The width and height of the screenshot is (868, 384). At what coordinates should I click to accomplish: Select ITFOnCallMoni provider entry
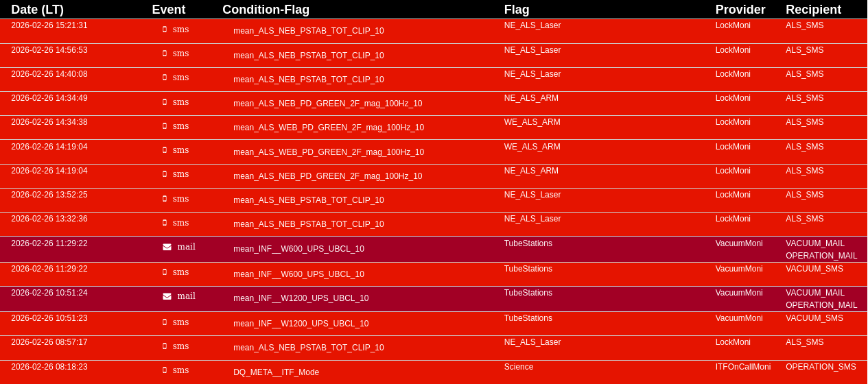point(742,367)
